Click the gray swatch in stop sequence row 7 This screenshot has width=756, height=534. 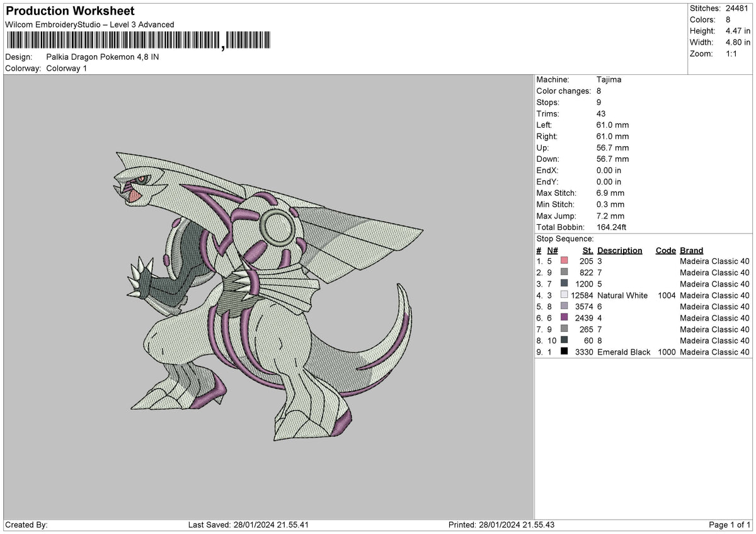pyautogui.click(x=564, y=329)
